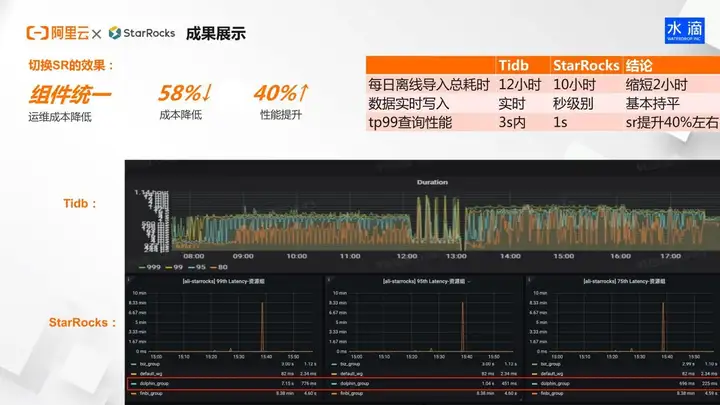Click the 1.04 s value in dolphin_group row
The image size is (720, 405).
coord(488,383)
